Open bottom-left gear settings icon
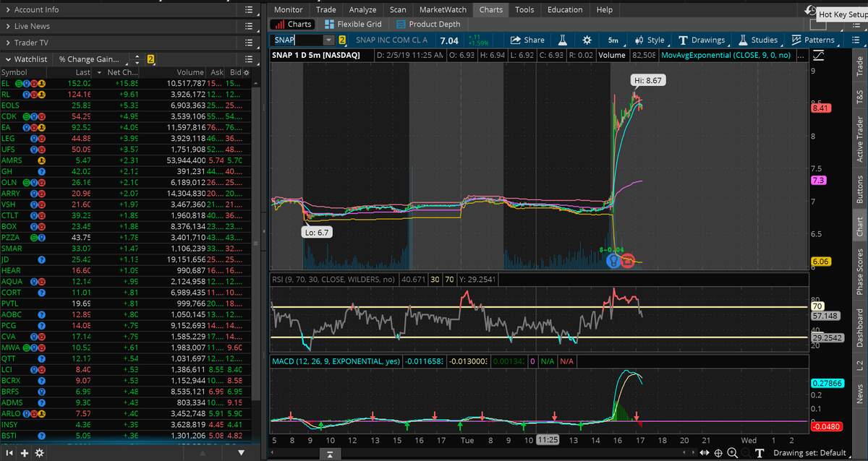Screen dimensions: 868x461 (x=39, y=452)
